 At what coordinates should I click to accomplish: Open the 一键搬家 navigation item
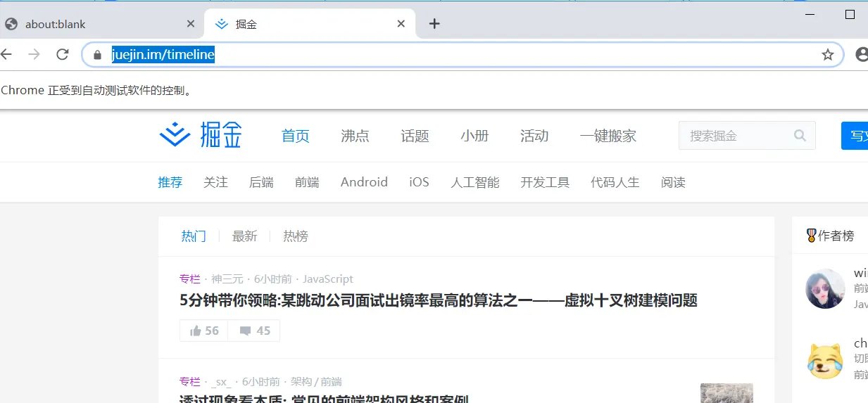click(x=608, y=136)
